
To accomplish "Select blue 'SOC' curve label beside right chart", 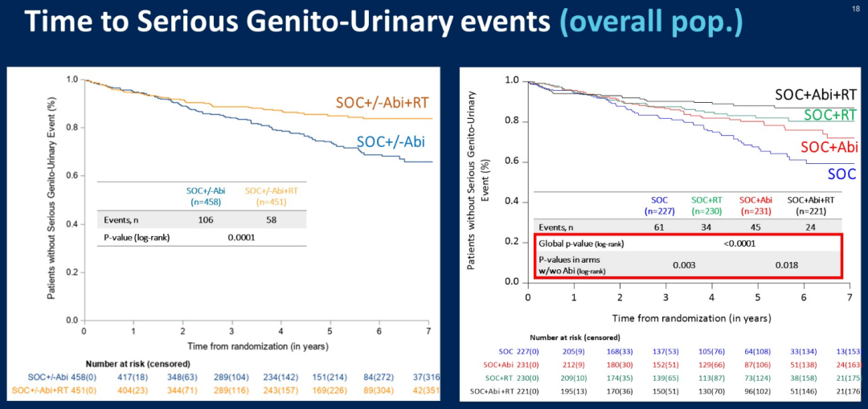I will [x=841, y=174].
